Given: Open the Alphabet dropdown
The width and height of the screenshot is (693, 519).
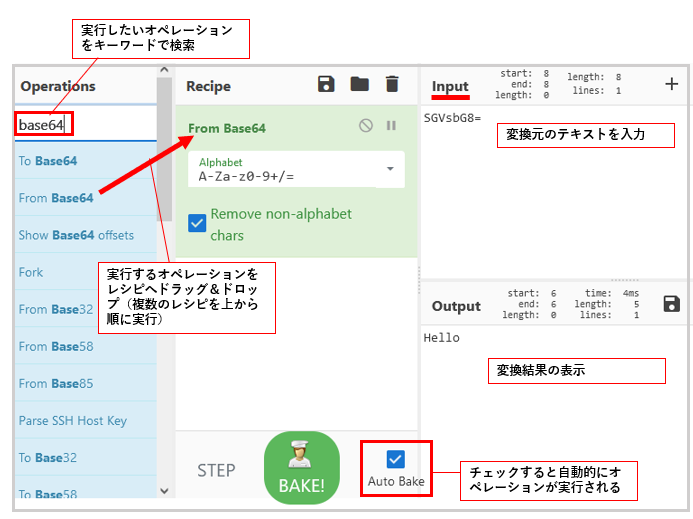Looking at the screenshot, I should tap(296, 169).
